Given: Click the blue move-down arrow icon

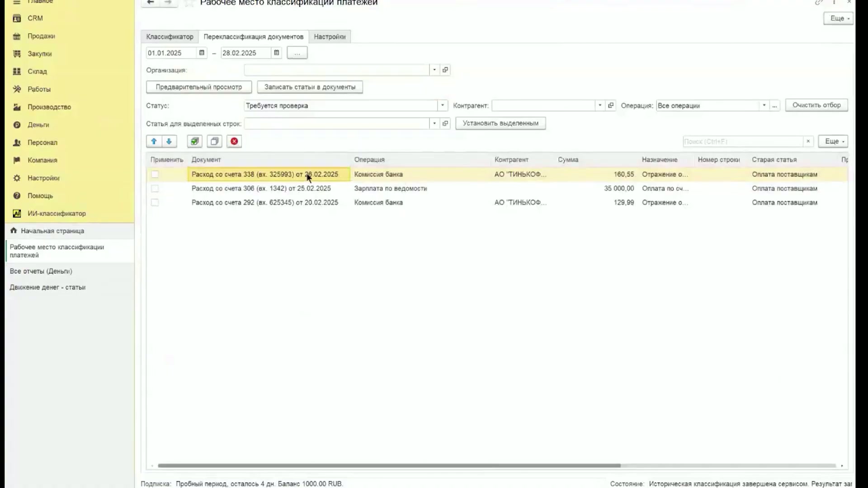Looking at the screenshot, I should click(x=169, y=141).
